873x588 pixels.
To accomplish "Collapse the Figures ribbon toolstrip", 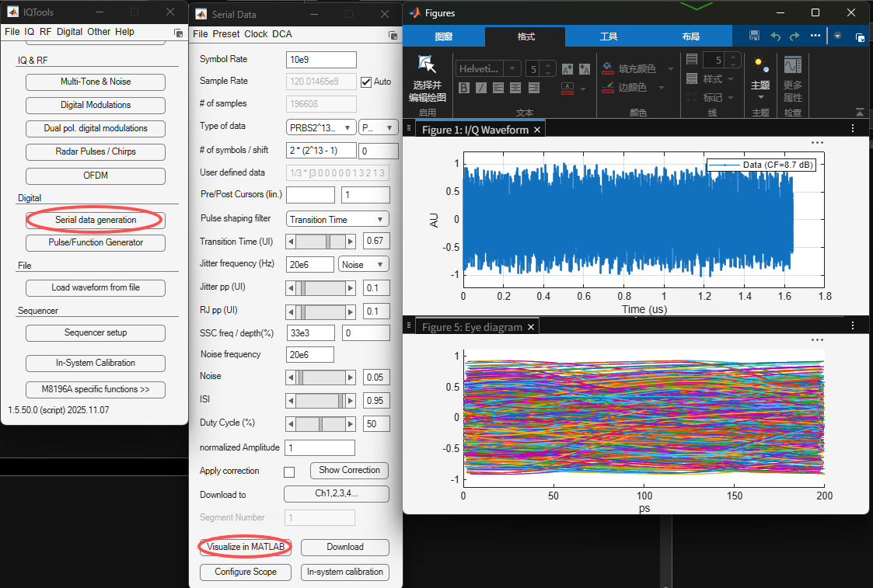I will 860,113.
